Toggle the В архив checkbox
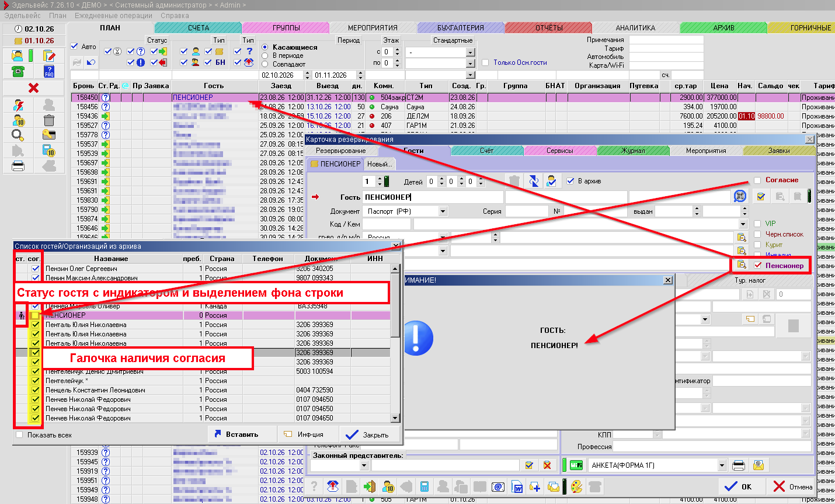 click(570, 181)
